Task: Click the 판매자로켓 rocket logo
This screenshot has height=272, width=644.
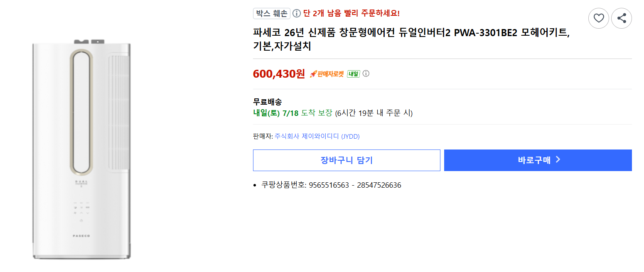Action: pyautogui.click(x=327, y=74)
